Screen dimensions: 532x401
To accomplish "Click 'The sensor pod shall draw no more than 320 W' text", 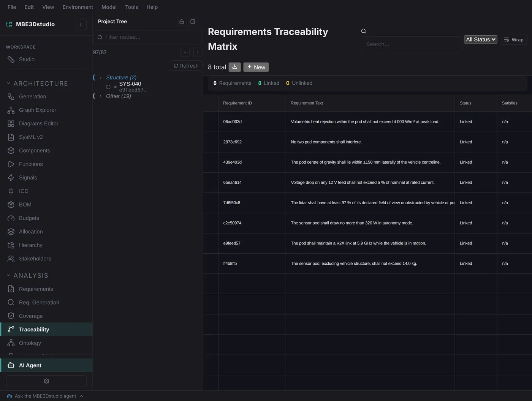I will click(352, 223).
